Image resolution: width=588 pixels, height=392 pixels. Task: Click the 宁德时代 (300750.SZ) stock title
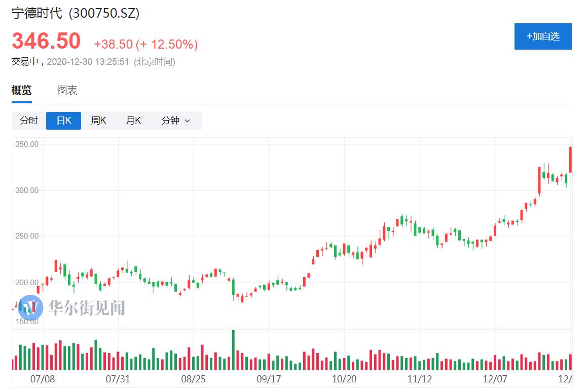76,13
